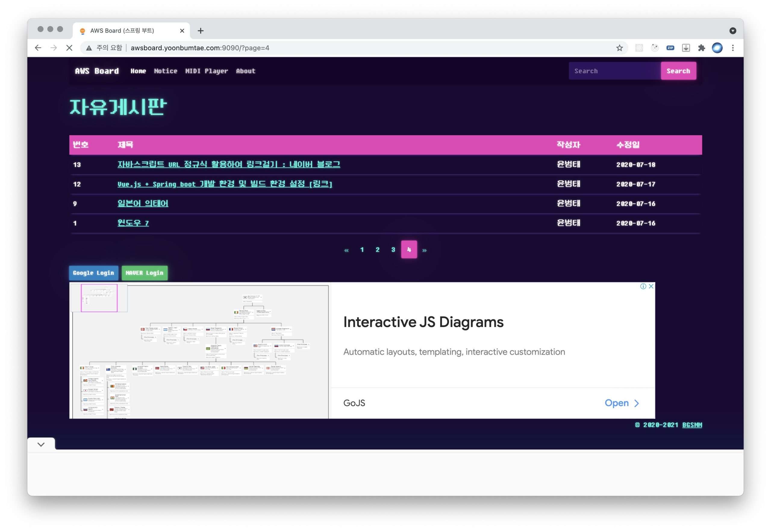Open the browser profile avatar
This screenshot has height=532, width=771.
717,48
